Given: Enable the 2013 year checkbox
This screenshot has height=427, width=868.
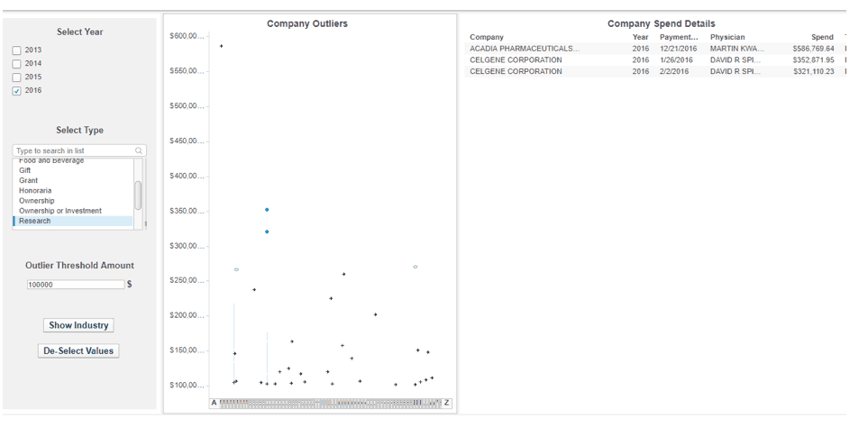Looking at the screenshot, I should coord(16,50).
